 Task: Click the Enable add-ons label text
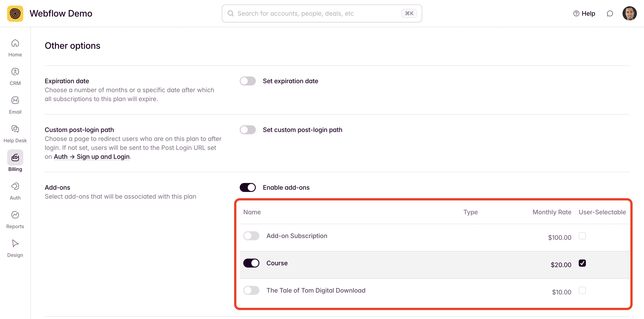coord(286,187)
